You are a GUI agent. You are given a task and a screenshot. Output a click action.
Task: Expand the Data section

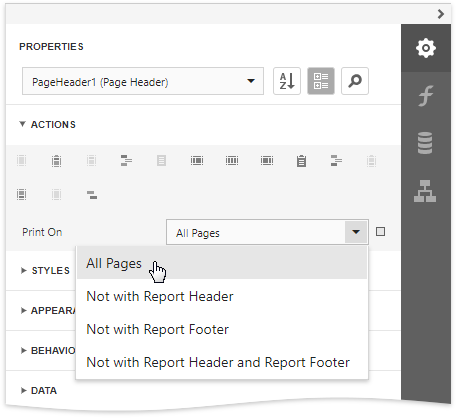point(39,391)
